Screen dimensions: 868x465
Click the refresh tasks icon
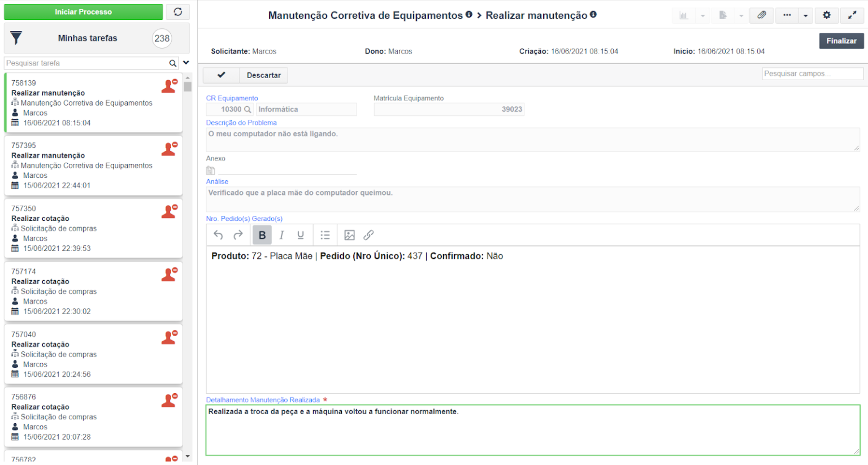pos(178,12)
